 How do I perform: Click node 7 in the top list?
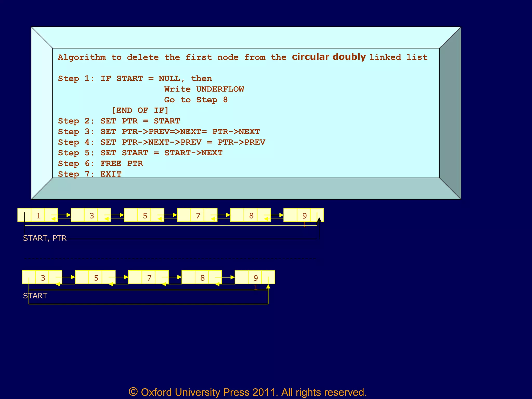coord(197,215)
